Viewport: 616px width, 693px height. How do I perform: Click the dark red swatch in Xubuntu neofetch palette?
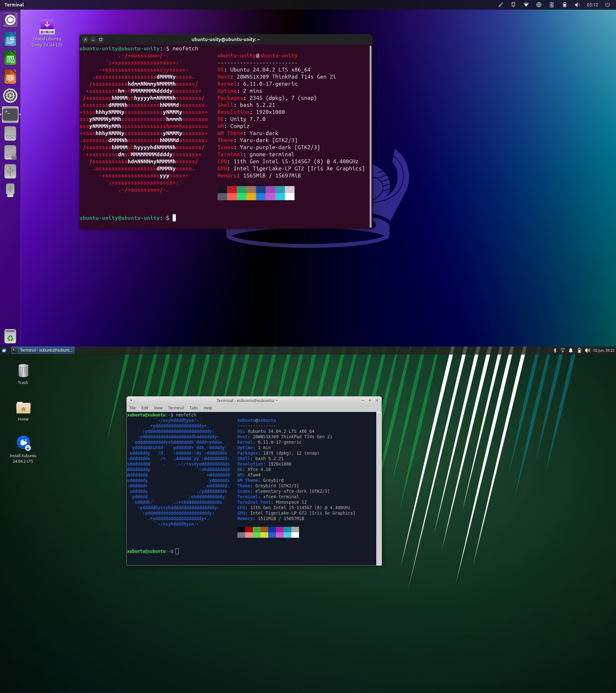tap(249, 530)
